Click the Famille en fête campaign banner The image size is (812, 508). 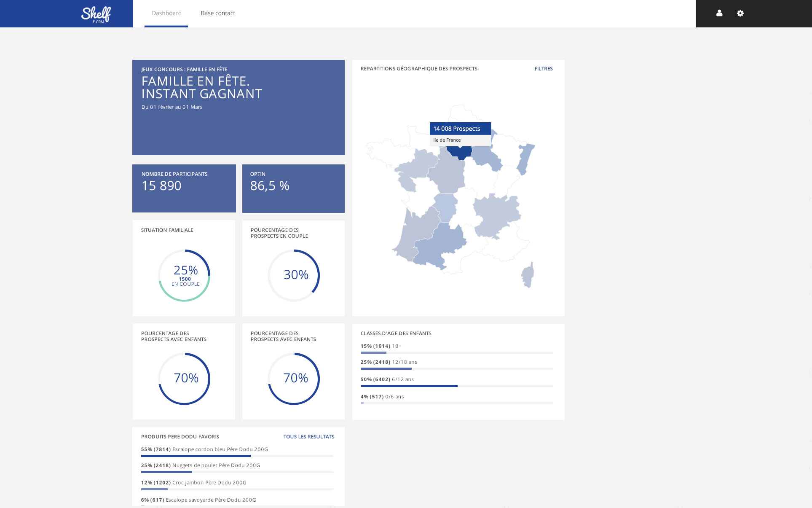point(238,107)
